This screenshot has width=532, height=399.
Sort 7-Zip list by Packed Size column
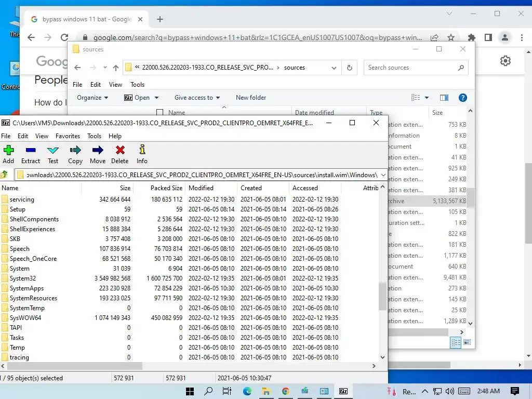tap(159, 188)
